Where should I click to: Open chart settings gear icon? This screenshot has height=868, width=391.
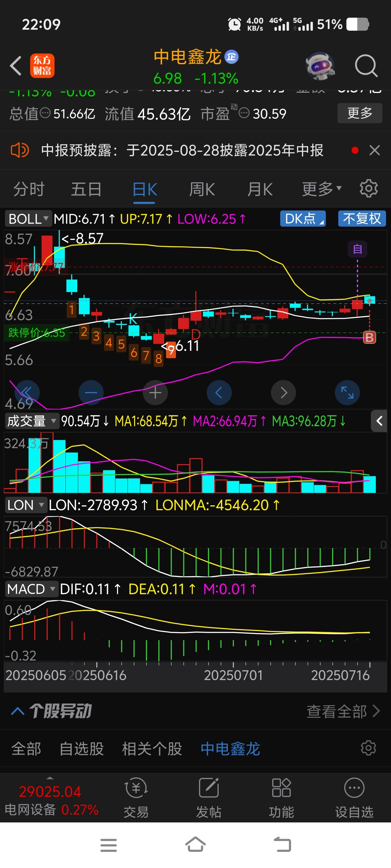368,189
